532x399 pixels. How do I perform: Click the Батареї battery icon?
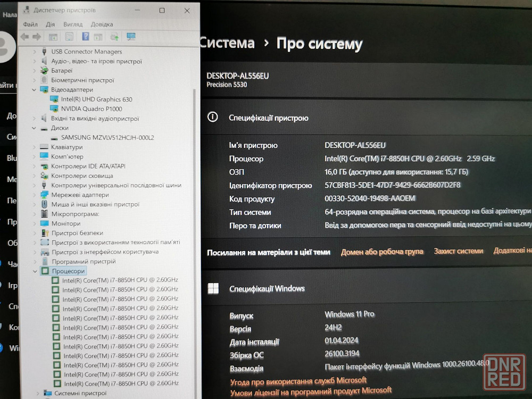pos(44,71)
